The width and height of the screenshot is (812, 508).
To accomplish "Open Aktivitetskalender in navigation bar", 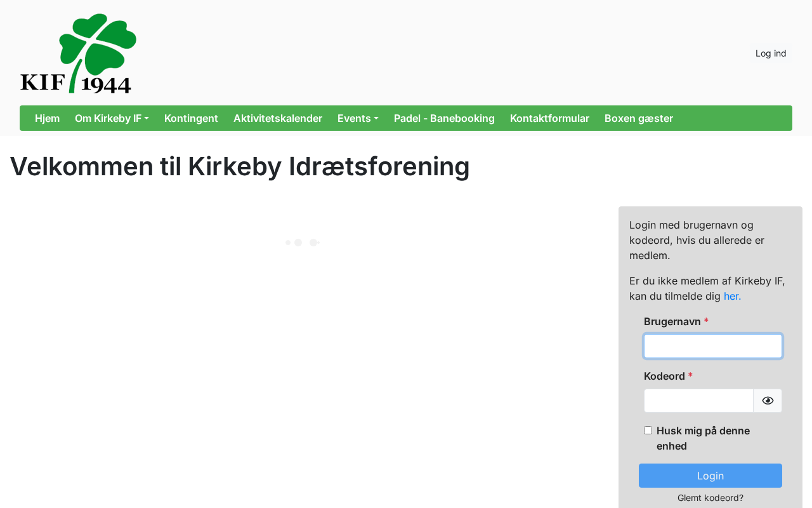I will pyautogui.click(x=278, y=118).
